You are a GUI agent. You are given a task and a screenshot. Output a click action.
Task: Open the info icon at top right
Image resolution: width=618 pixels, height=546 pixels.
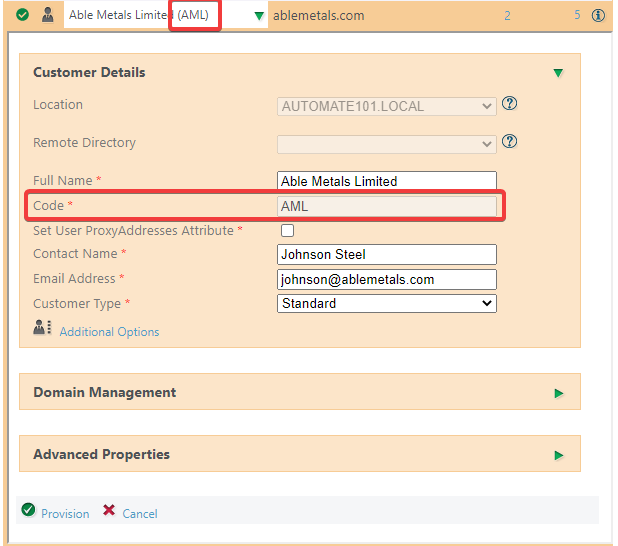tap(599, 16)
